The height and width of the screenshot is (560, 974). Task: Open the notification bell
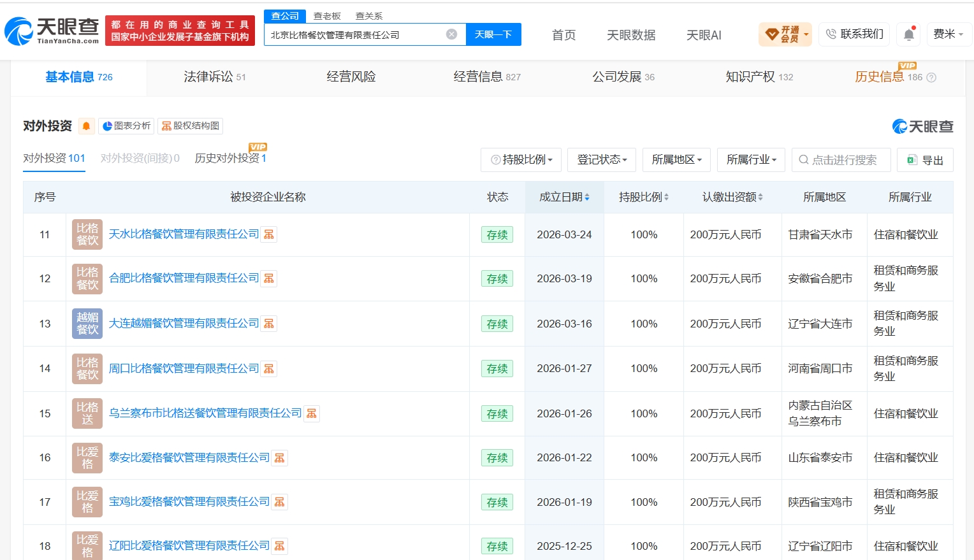coord(909,34)
